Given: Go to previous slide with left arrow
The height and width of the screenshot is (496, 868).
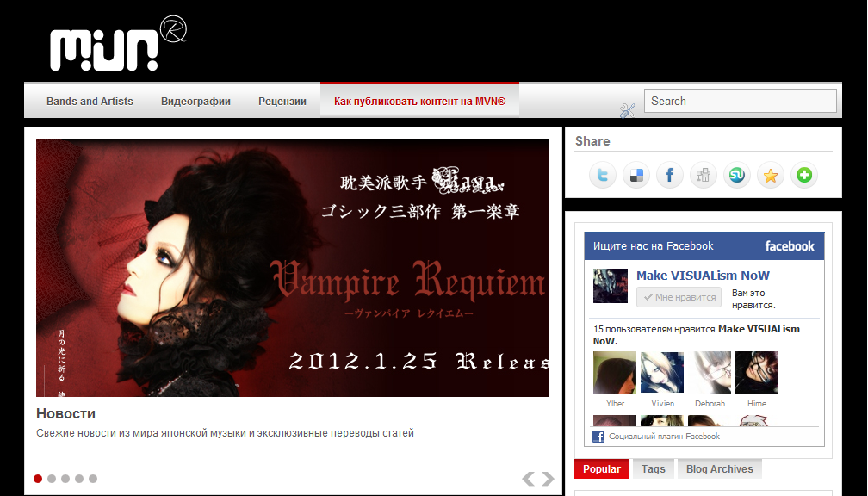Looking at the screenshot, I should click(x=528, y=478).
